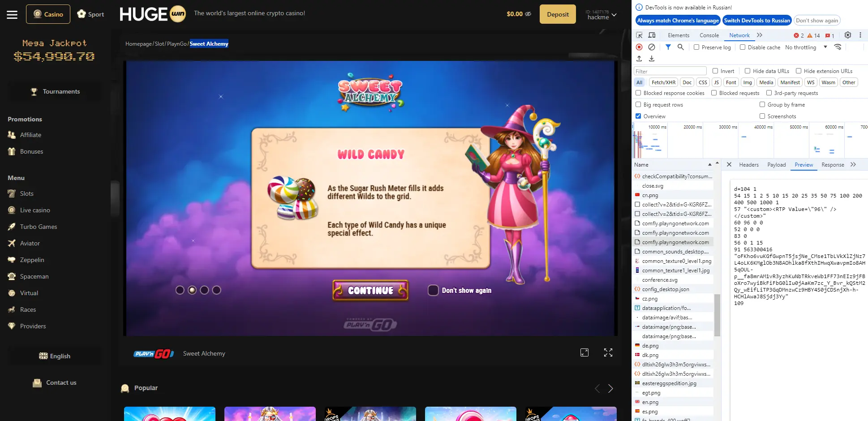Click the Deposit button
Screen dimensions: 868x421
[x=558, y=14]
